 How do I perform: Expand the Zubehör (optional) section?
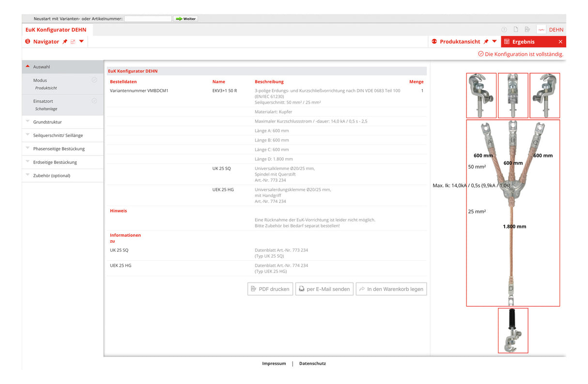(x=62, y=175)
